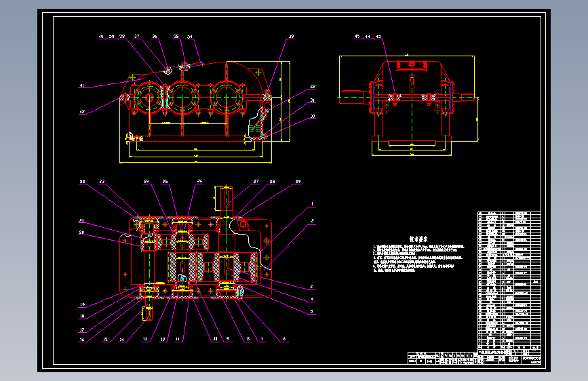Select part balloon number 29
Screen dimensions: 588x381
(x=298, y=182)
